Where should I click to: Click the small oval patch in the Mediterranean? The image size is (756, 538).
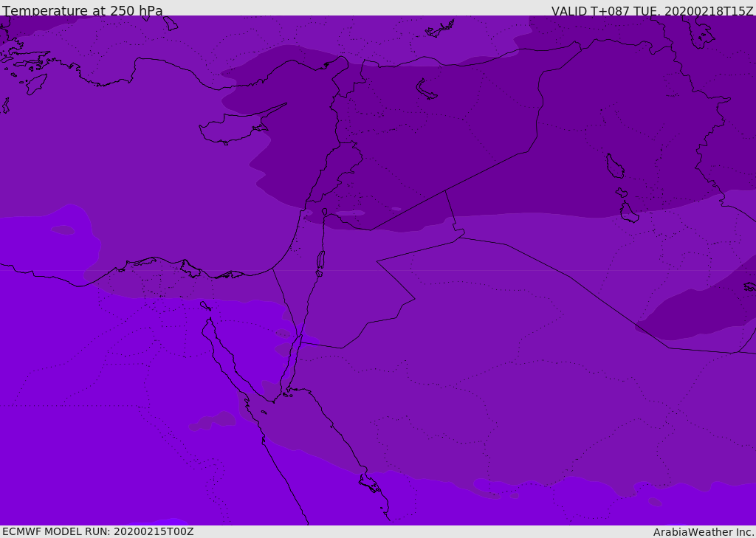63,230
